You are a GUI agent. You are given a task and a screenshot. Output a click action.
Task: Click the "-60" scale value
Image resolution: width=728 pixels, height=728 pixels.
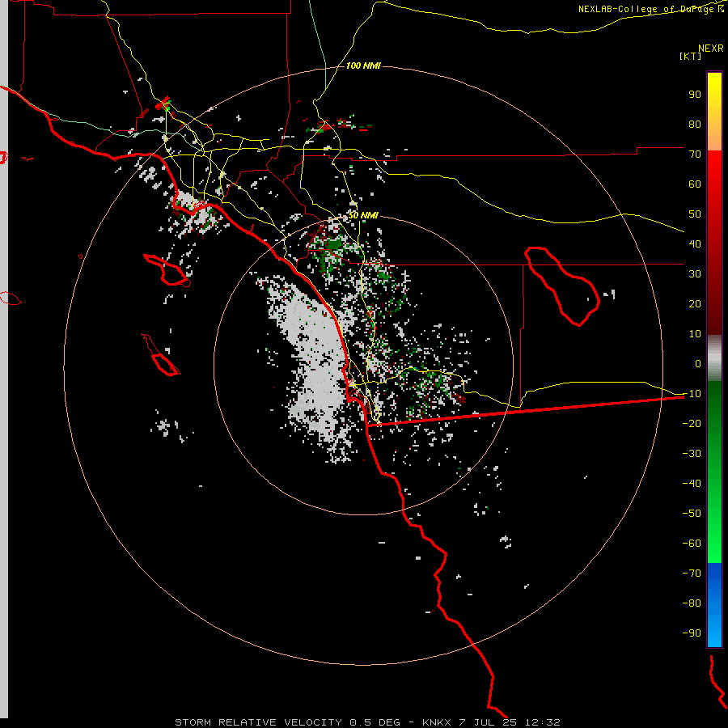pyautogui.click(x=692, y=544)
